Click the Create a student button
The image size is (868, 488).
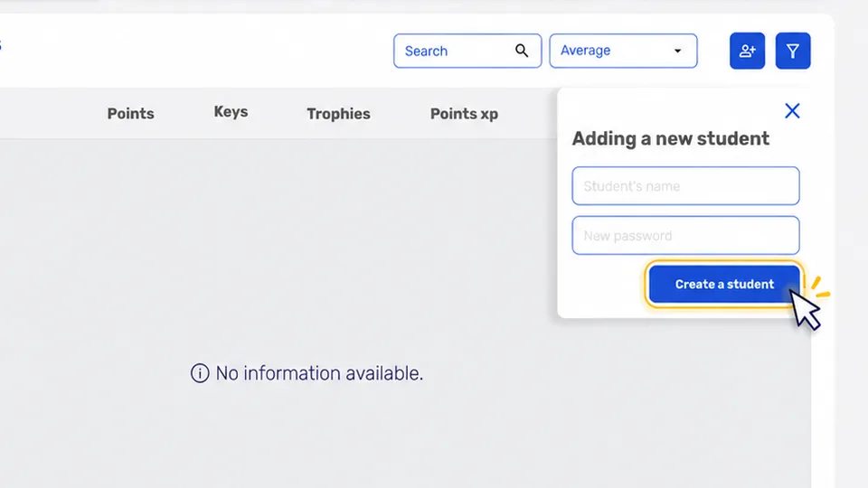pyautogui.click(x=724, y=285)
